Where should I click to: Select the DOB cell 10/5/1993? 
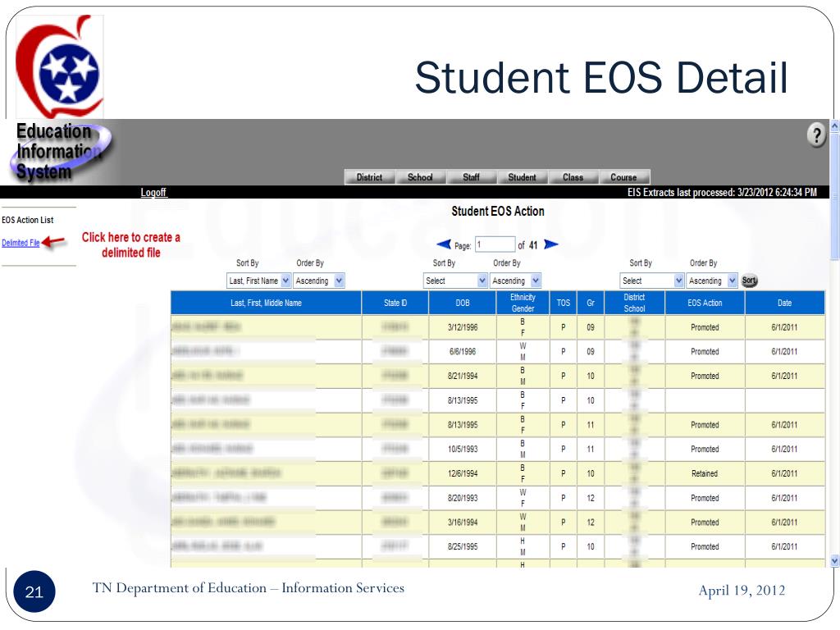463,449
